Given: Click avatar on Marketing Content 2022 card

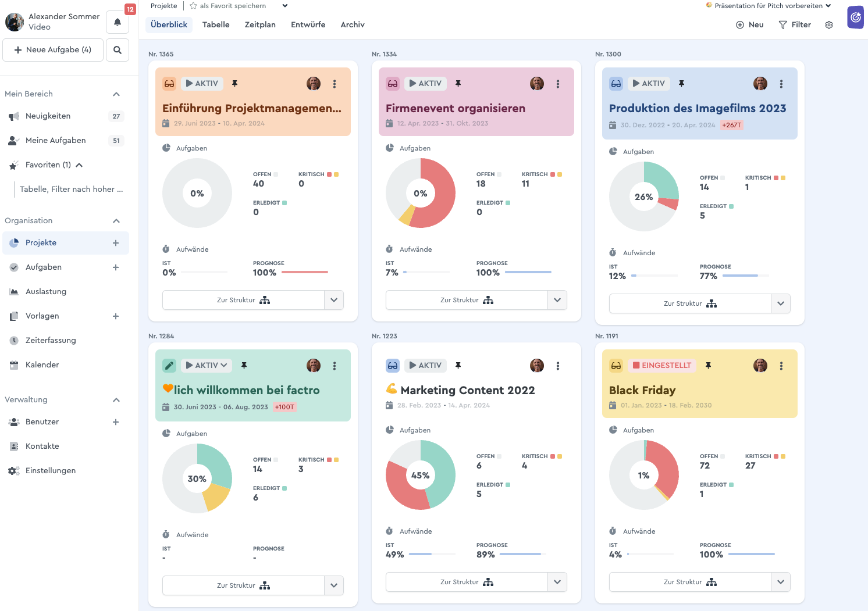Looking at the screenshot, I should point(537,366).
